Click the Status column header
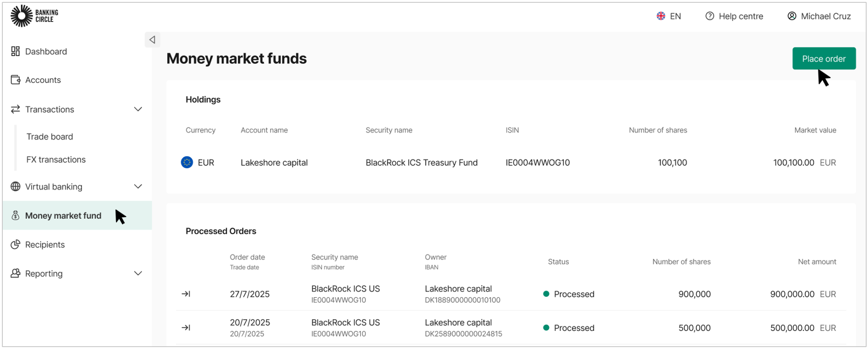Screen dimensions: 868x349 click(x=558, y=262)
